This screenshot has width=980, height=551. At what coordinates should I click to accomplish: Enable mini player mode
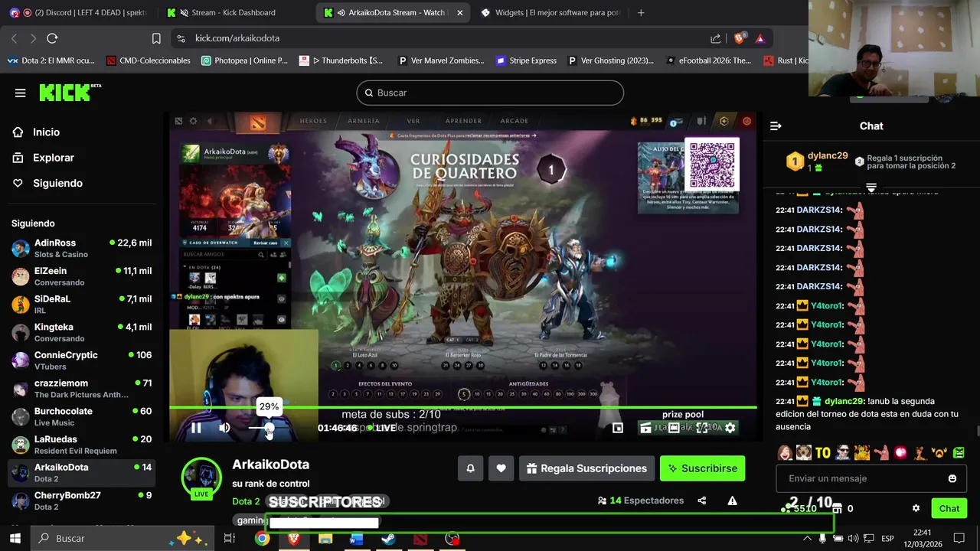click(x=618, y=428)
